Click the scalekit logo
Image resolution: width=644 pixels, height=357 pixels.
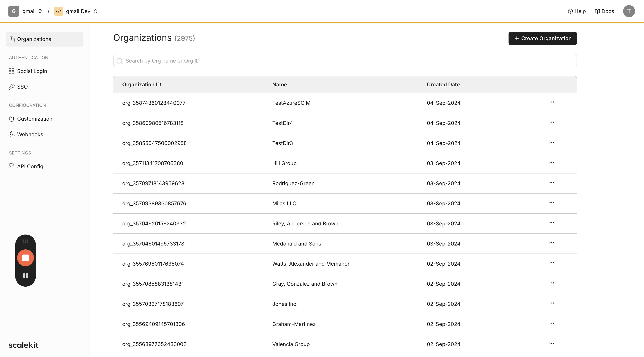point(23,345)
